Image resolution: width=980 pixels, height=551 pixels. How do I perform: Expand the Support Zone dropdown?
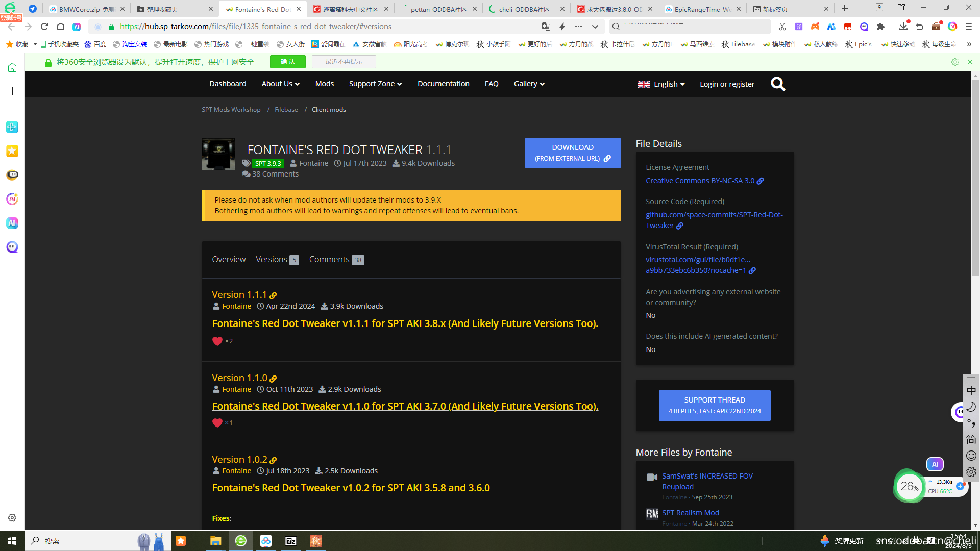[375, 84]
